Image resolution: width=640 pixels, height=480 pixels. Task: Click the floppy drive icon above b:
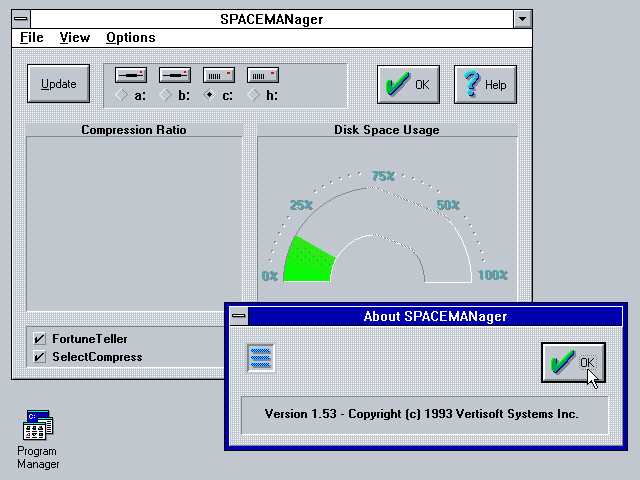pyautogui.click(x=175, y=75)
